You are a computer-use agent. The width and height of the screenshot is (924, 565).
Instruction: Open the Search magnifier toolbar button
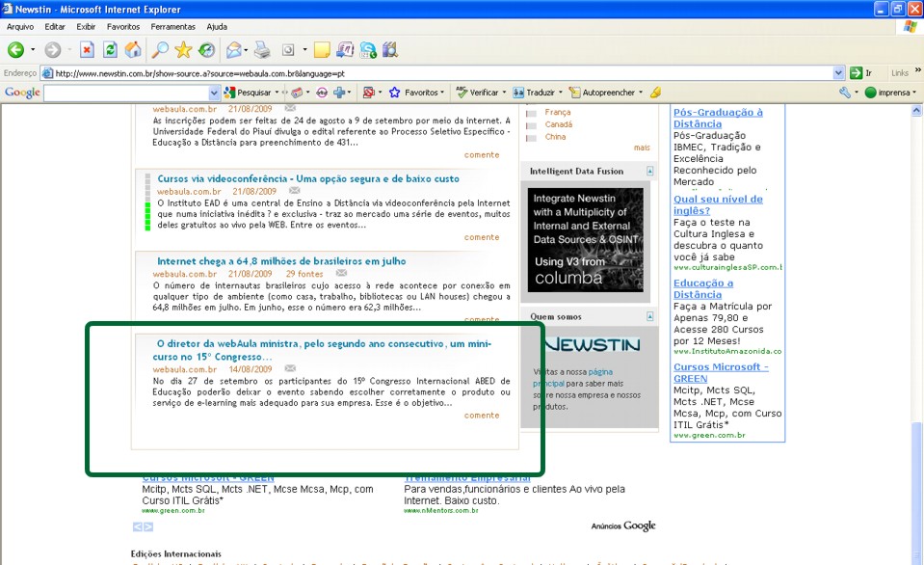pyautogui.click(x=160, y=50)
